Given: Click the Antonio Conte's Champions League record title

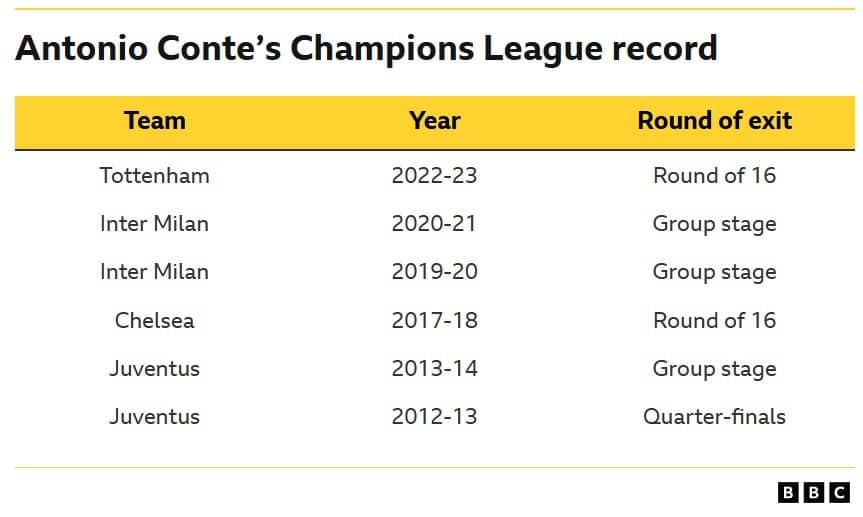Looking at the screenshot, I should pos(366,48).
